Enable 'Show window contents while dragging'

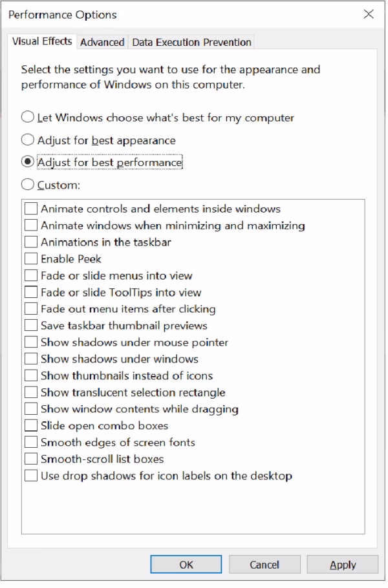click(x=31, y=409)
